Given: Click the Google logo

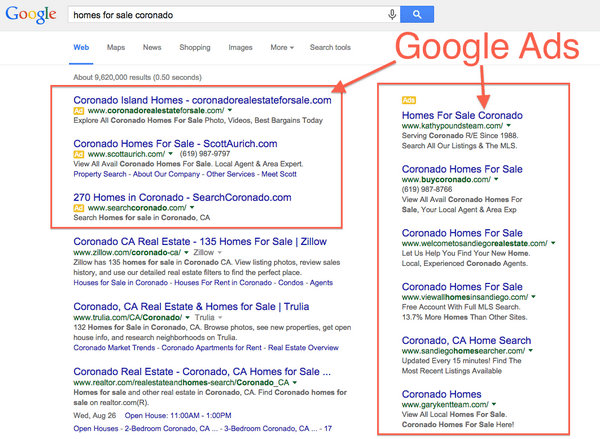Looking at the screenshot, I should click(x=31, y=15).
